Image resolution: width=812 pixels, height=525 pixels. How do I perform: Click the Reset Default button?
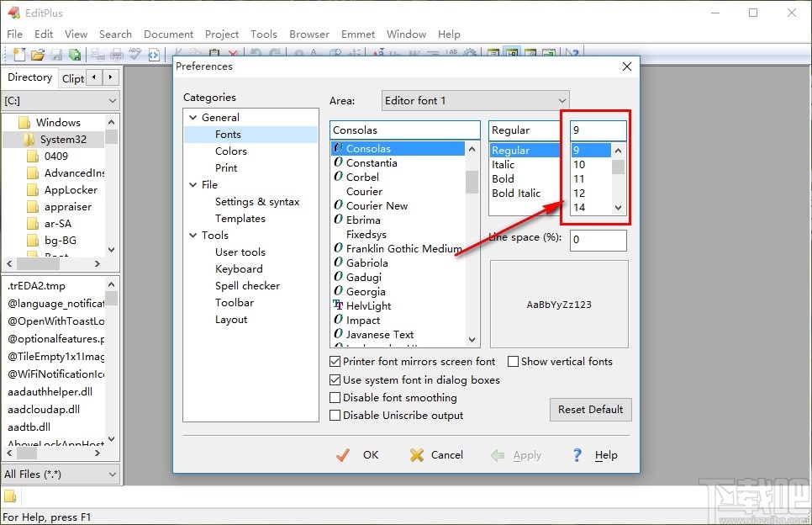pos(590,410)
